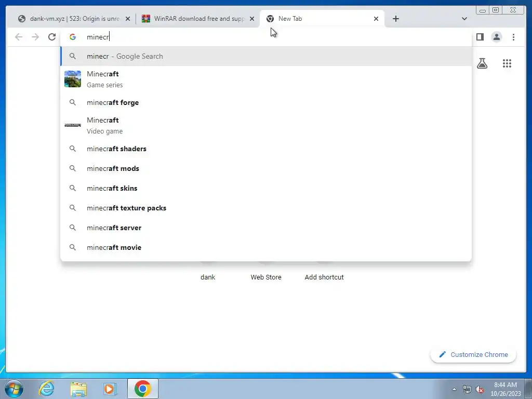Image resolution: width=532 pixels, height=399 pixels.
Task: Click the Customize Chrome button
Action: 473,354
